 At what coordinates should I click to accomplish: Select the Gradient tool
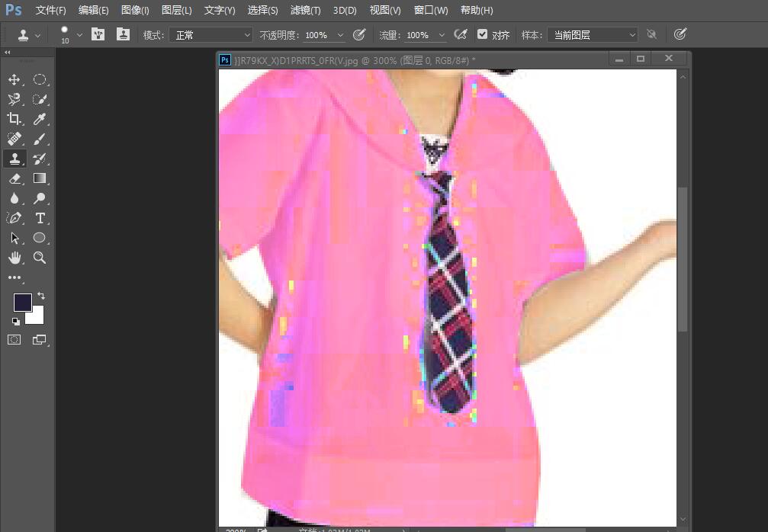pos(40,178)
